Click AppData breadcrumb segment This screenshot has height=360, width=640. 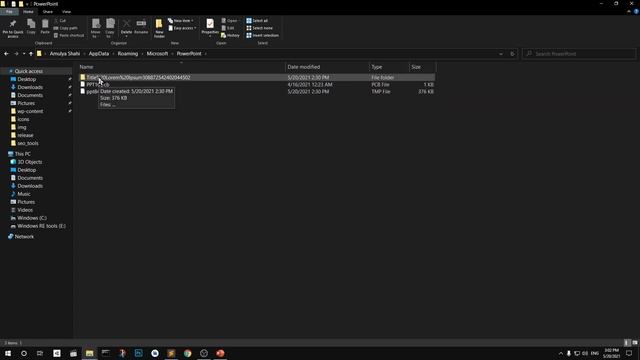coord(99,53)
